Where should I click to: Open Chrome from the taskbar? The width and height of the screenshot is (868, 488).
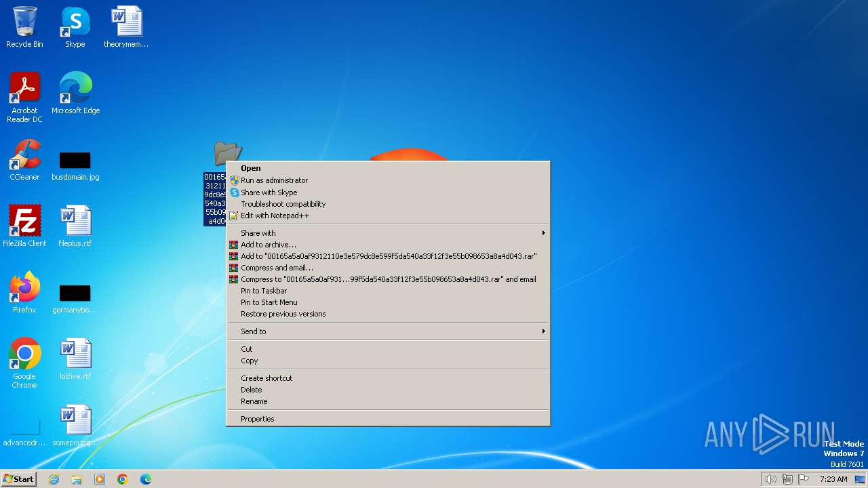(123, 479)
